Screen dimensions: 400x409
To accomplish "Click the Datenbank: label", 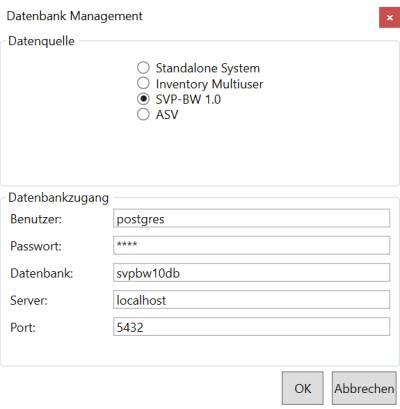I will tap(42, 273).
